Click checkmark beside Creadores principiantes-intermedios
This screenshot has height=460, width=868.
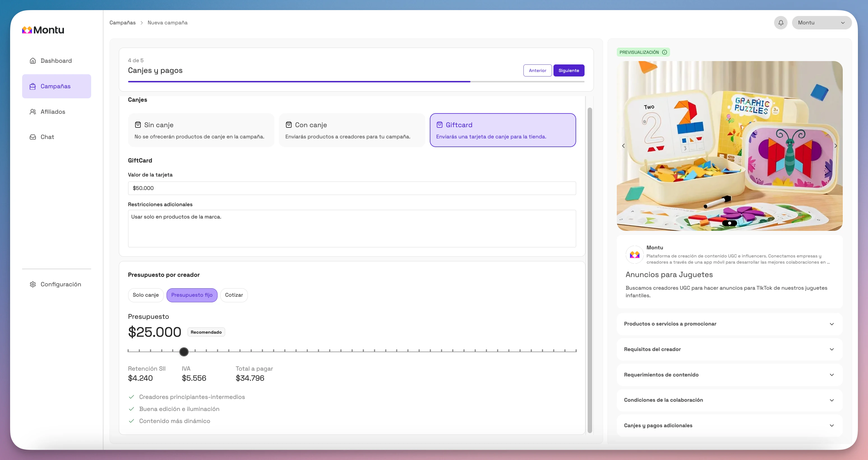coord(131,397)
